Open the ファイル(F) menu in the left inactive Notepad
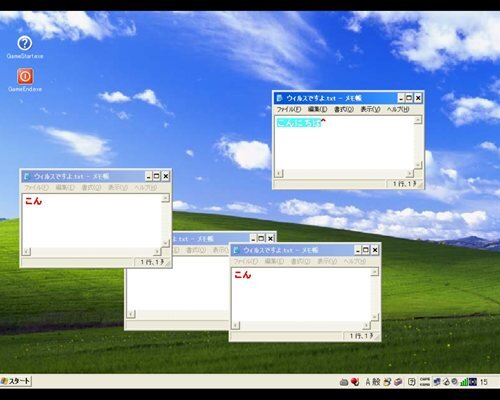The width and height of the screenshot is (500, 400). click(x=36, y=188)
